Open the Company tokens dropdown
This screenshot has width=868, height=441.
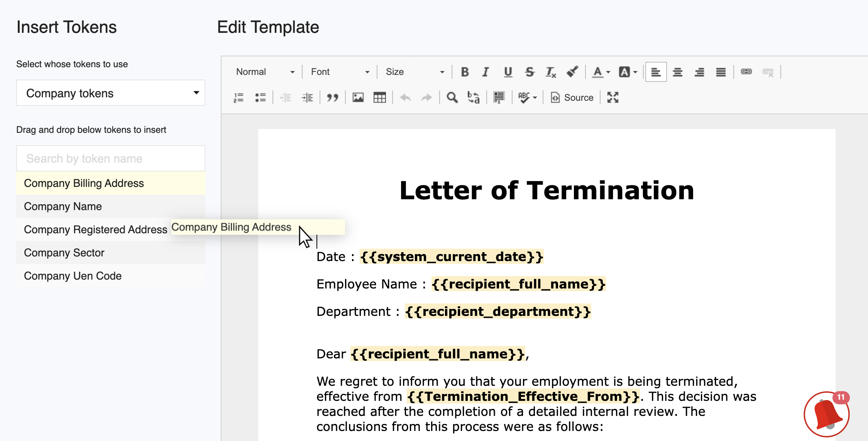tap(111, 93)
